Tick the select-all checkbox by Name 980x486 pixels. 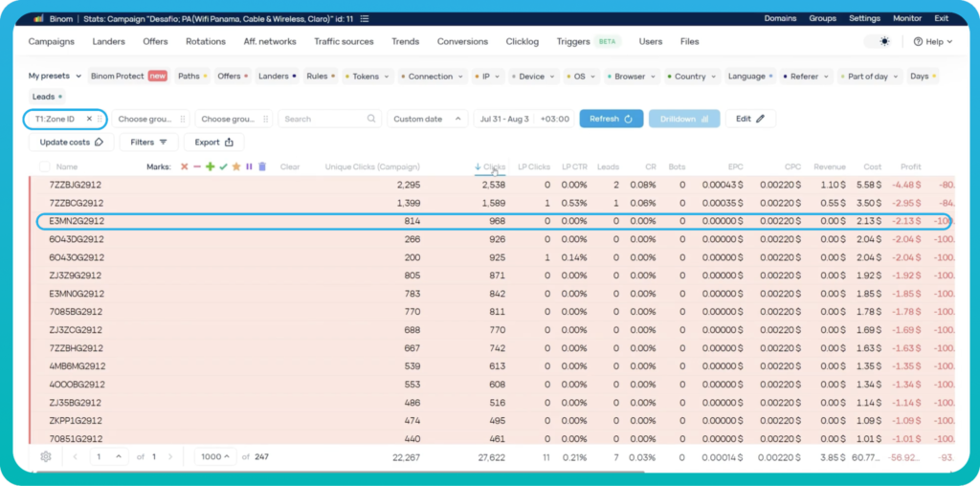44,166
